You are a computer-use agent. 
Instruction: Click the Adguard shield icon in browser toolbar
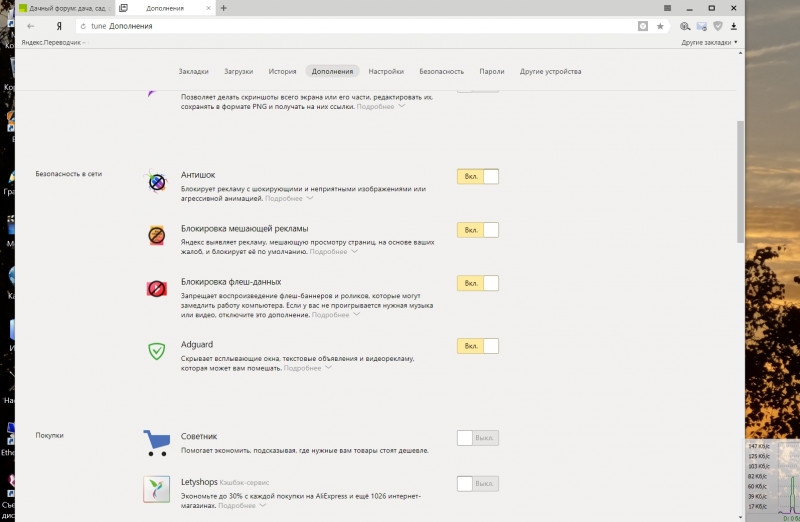[x=718, y=26]
